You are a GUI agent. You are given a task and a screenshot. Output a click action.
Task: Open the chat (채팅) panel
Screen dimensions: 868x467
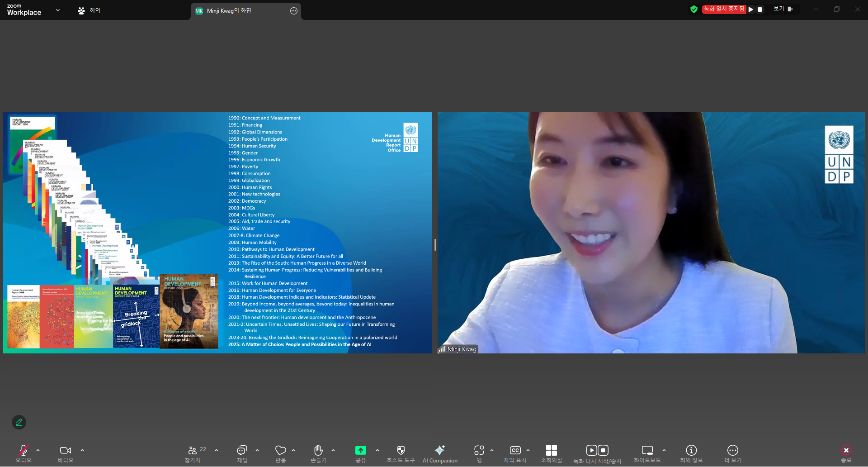tap(242, 454)
